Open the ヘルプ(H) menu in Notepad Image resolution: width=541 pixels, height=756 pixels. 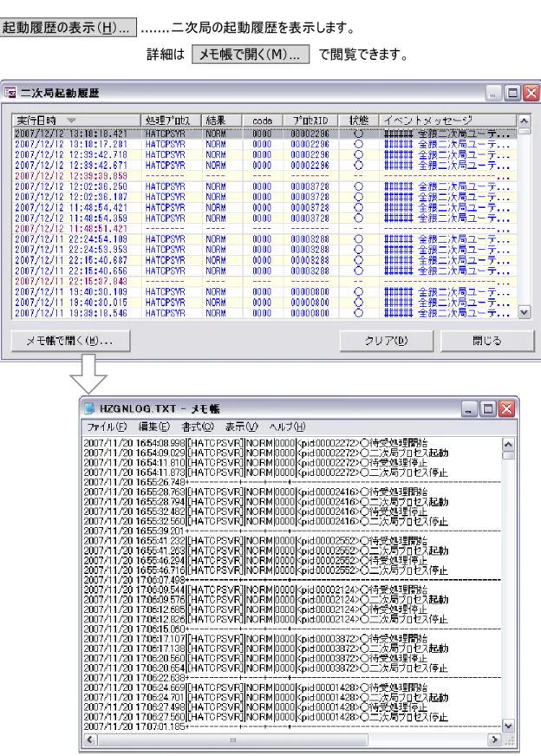click(287, 427)
